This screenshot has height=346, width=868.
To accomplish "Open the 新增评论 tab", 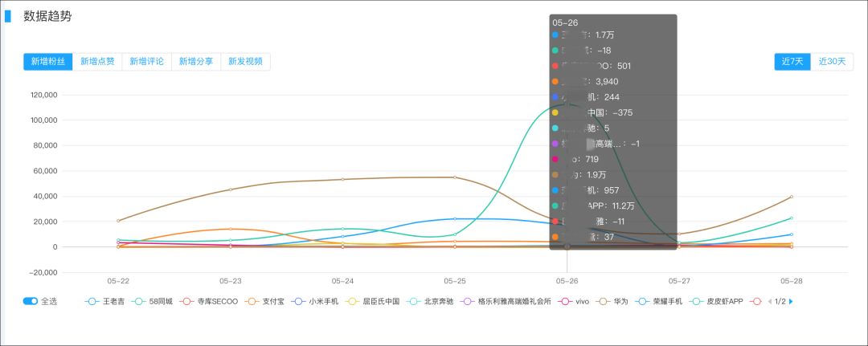I will [x=147, y=62].
